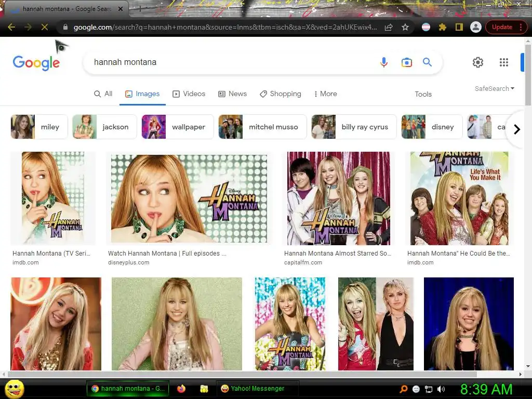Viewport: 532px width, 399px height.
Task: Open the smiley start button
Action: pyautogui.click(x=14, y=389)
